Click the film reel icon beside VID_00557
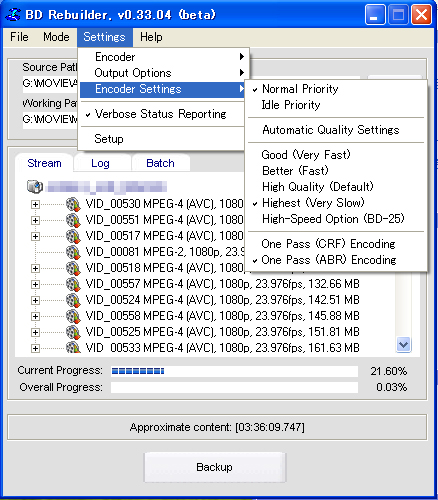The image size is (438, 500). pos(73,284)
